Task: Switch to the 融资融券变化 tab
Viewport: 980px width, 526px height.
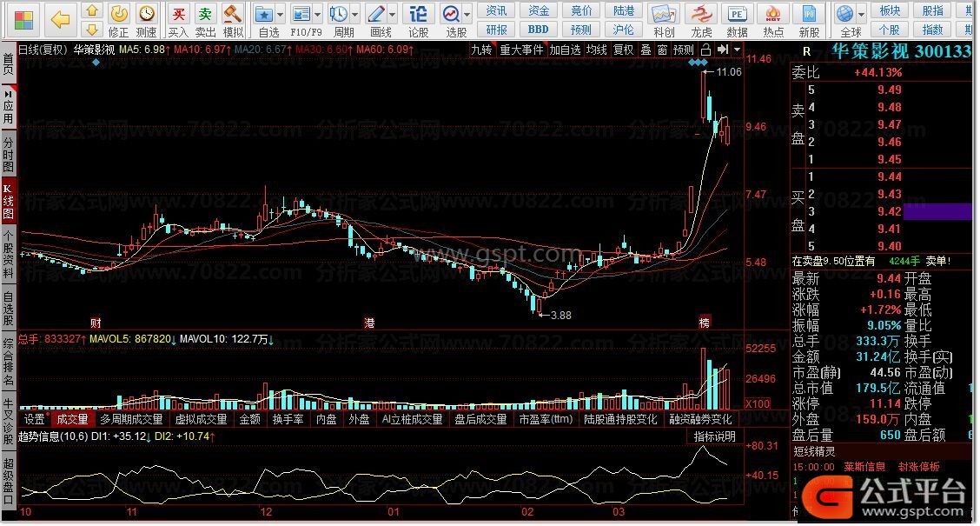Action: 700,419
